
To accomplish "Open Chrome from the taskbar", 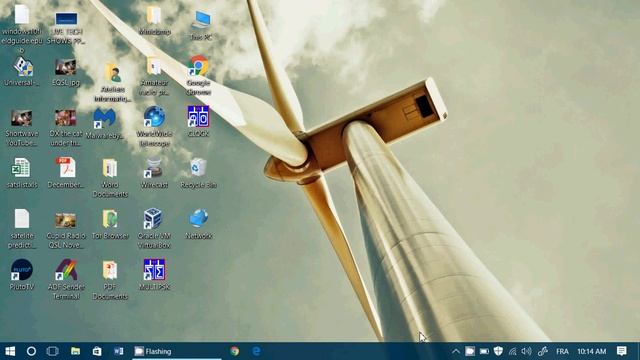I will (x=235, y=351).
